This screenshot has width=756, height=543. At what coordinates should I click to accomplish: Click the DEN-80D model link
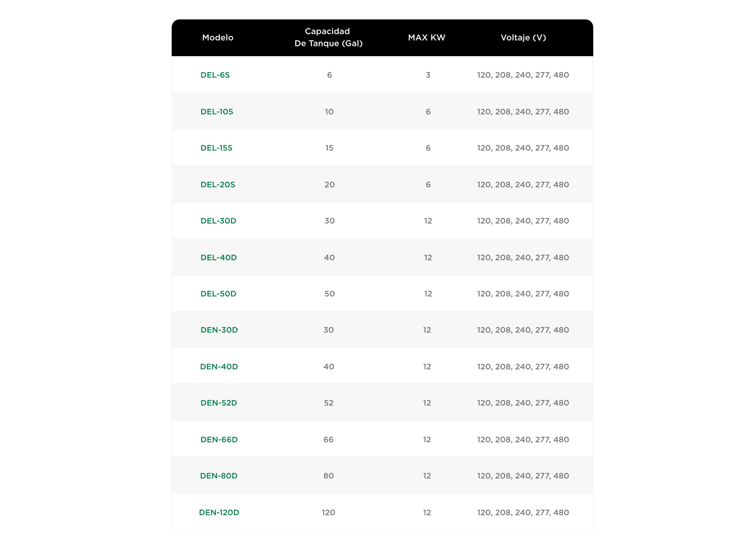click(x=219, y=476)
